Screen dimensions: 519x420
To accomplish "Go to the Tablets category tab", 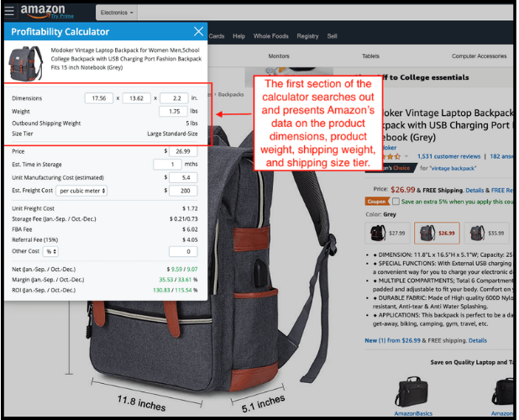I will click(x=370, y=56).
